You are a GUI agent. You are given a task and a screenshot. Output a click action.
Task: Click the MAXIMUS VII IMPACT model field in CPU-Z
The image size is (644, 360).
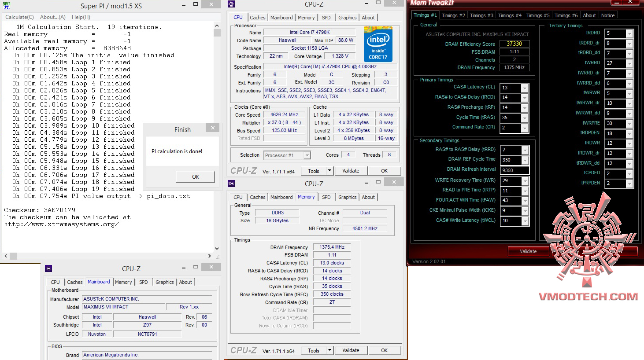(124, 307)
